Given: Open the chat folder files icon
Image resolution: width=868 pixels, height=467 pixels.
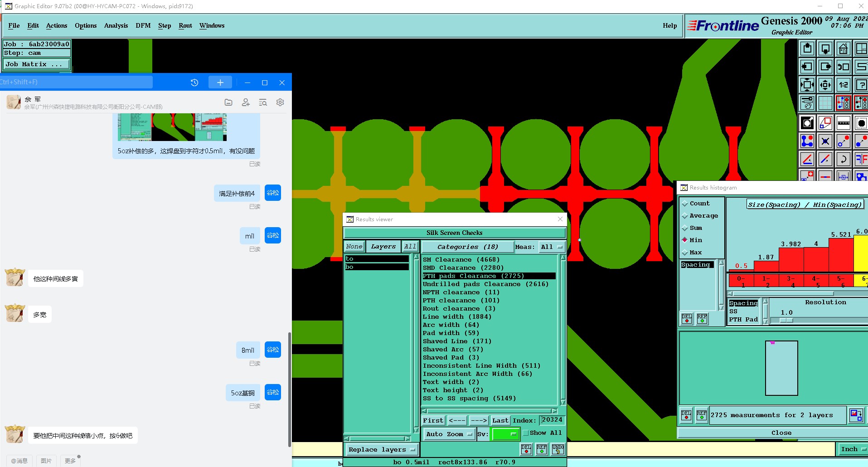Looking at the screenshot, I should point(228,102).
